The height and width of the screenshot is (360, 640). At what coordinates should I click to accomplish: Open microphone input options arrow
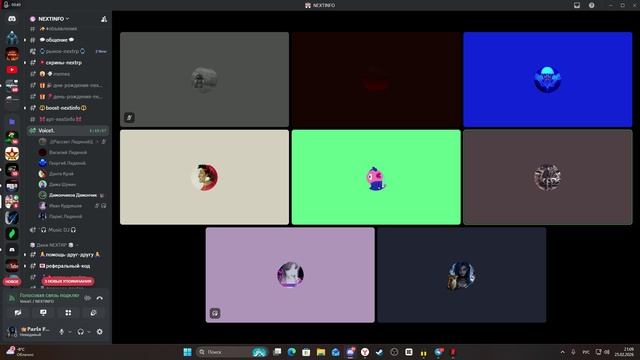click(69, 332)
